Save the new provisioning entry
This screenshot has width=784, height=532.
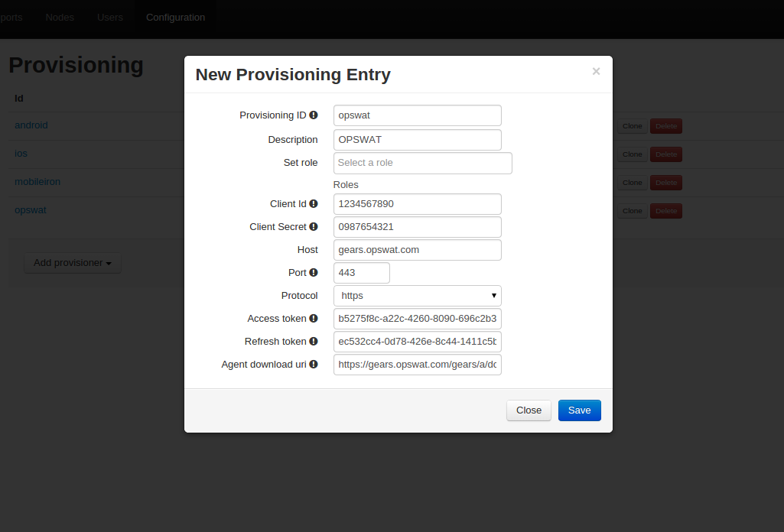pyautogui.click(x=580, y=410)
